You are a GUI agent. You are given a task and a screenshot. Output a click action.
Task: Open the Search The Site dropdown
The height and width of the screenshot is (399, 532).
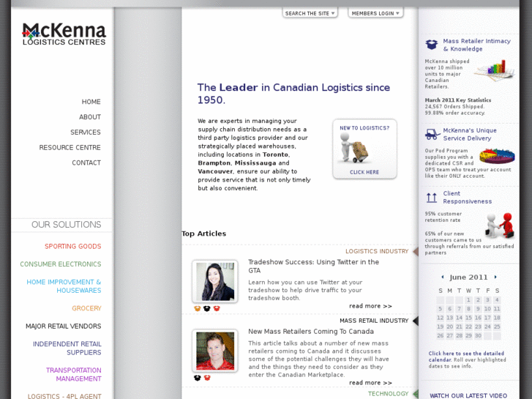click(310, 13)
